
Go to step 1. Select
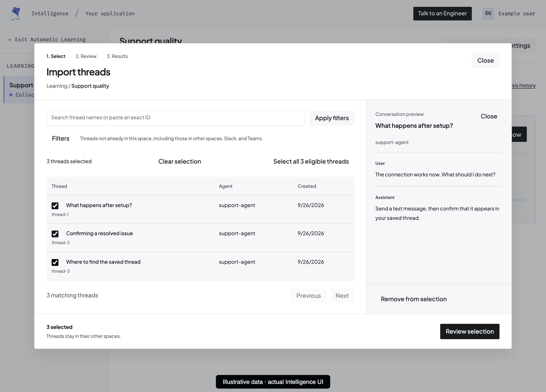(x=56, y=56)
